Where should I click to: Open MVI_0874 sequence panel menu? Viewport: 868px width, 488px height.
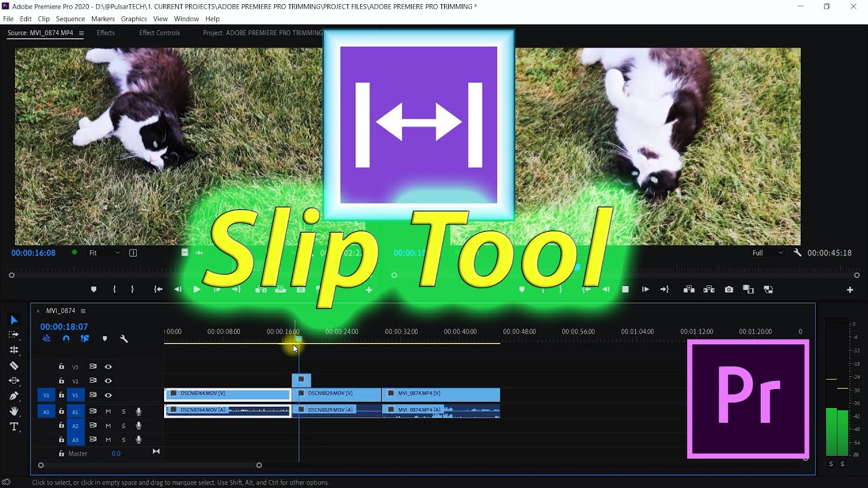pos(83,311)
